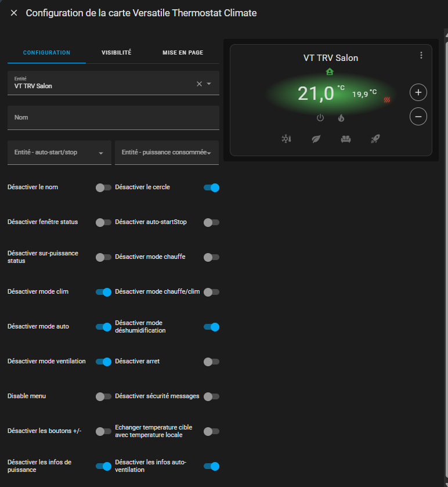Screen dimensions: 448x487
Task: Enable Désactiver le nom switch
Action: pyautogui.click(x=103, y=187)
